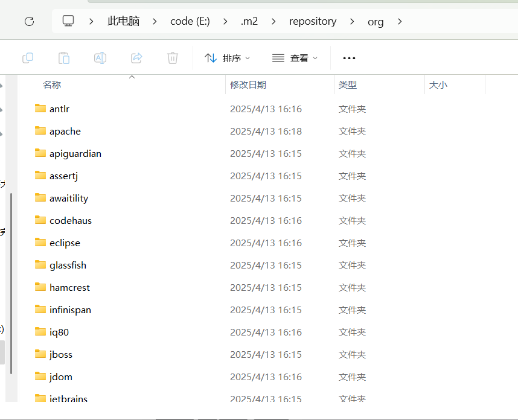This screenshot has height=420, width=518.
Task: Click 文件夹 type in the eclipse row
Action: (x=352, y=243)
